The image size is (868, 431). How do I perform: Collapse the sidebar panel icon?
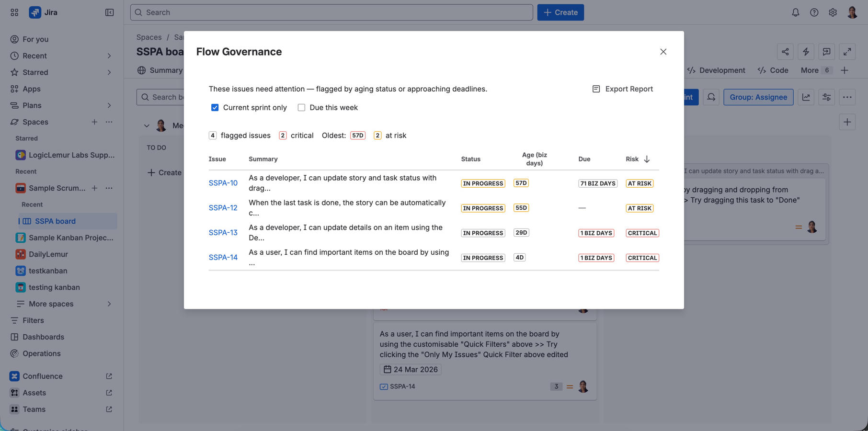coord(109,12)
